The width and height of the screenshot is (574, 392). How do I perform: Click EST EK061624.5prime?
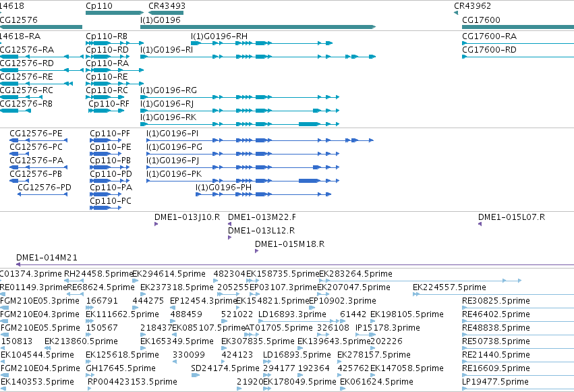click(x=344, y=389)
